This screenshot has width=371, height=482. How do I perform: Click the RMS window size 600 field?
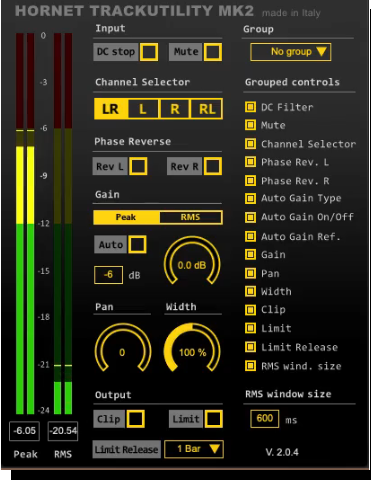click(x=265, y=419)
